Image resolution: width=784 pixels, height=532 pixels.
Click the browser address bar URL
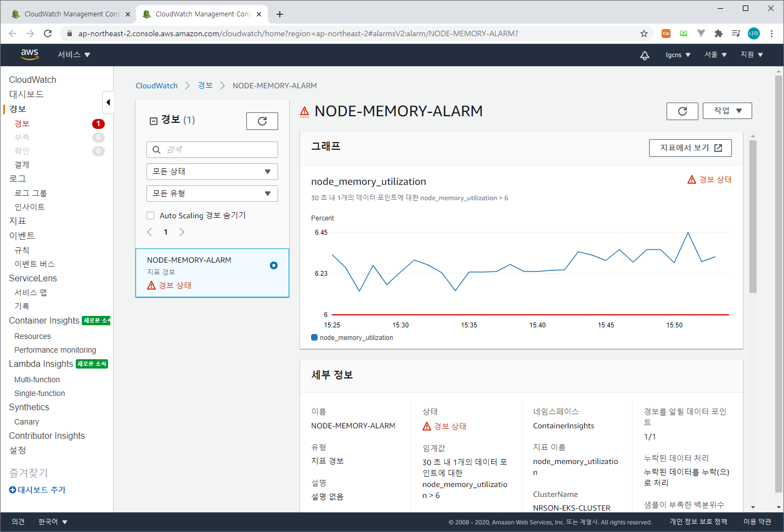(x=298, y=33)
